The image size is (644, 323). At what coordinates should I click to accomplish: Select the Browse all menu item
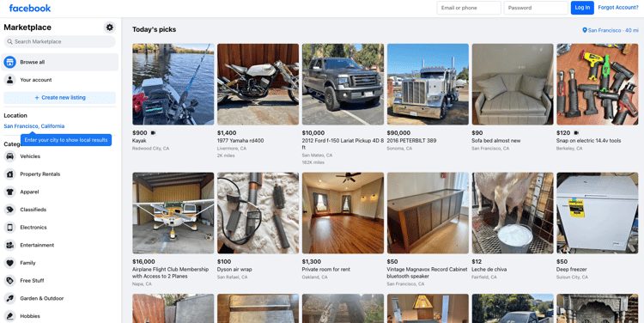59,62
